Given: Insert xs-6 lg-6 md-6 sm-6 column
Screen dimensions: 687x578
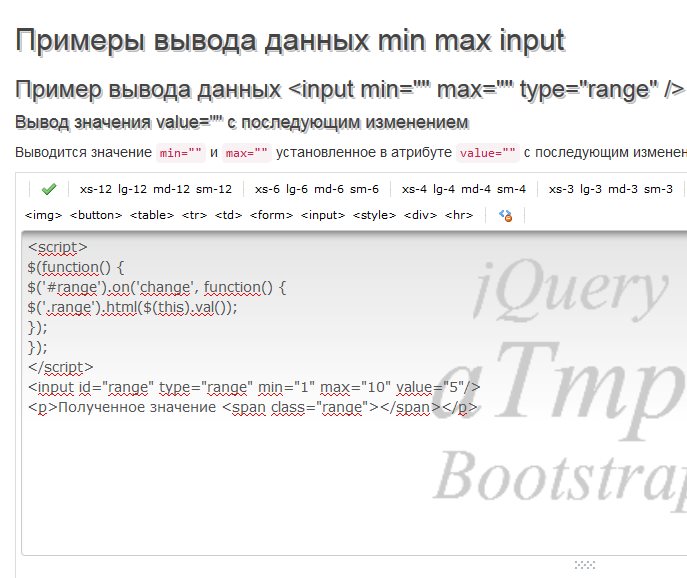Looking at the screenshot, I should (317, 189).
